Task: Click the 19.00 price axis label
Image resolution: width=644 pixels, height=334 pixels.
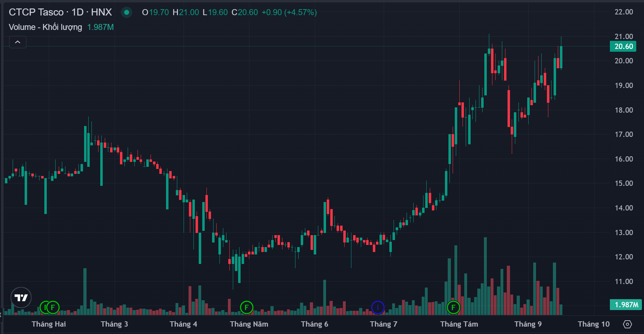Action: [624, 86]
